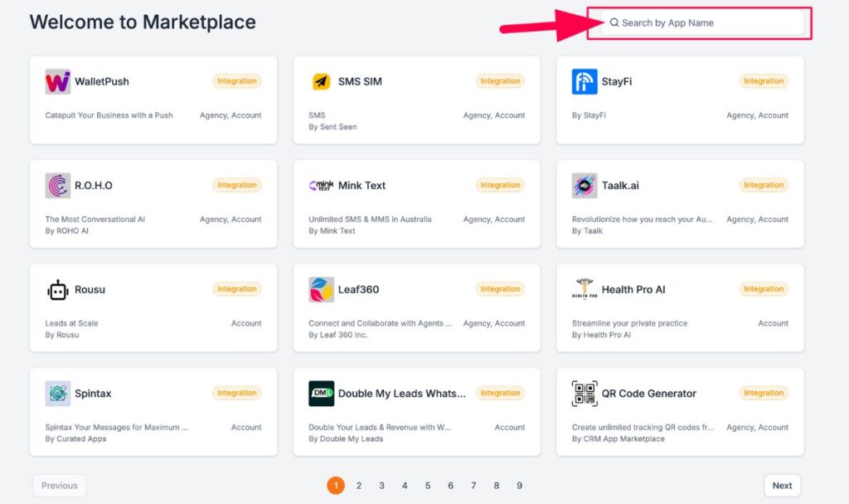The height and width of the screenshot is (504, 849).
Task: Click 'Streamline your private practice' text
Action: [x=630, y=323]
